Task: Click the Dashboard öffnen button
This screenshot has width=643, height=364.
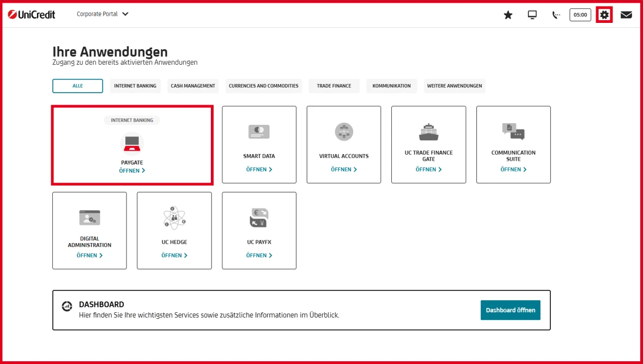Action: point(510,310)
